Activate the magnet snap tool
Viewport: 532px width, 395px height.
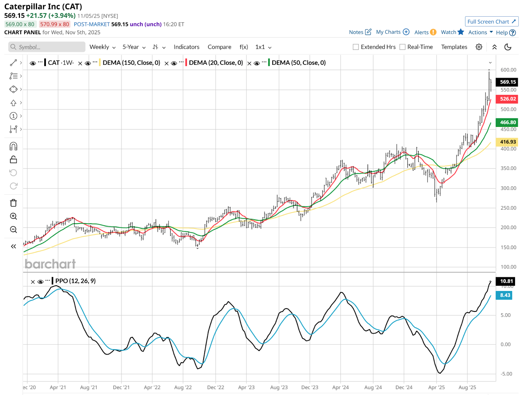coord(13,146)
